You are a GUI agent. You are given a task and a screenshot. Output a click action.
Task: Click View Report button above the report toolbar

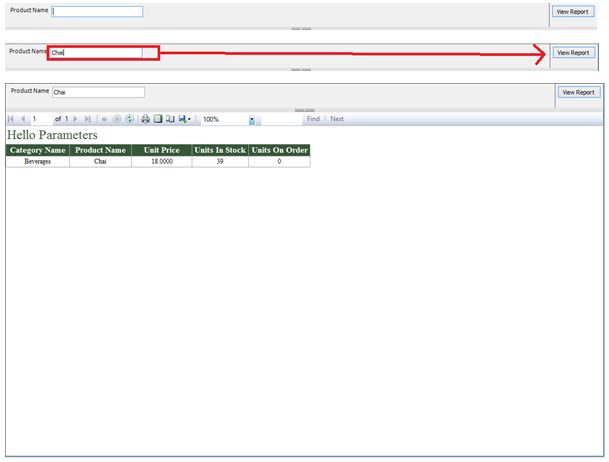click(579, 92)
